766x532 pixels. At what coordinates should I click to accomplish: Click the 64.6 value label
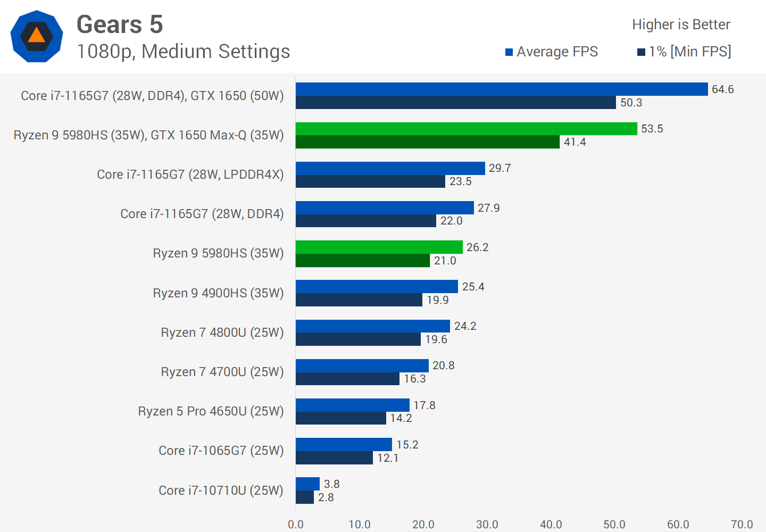pos(723,89)
